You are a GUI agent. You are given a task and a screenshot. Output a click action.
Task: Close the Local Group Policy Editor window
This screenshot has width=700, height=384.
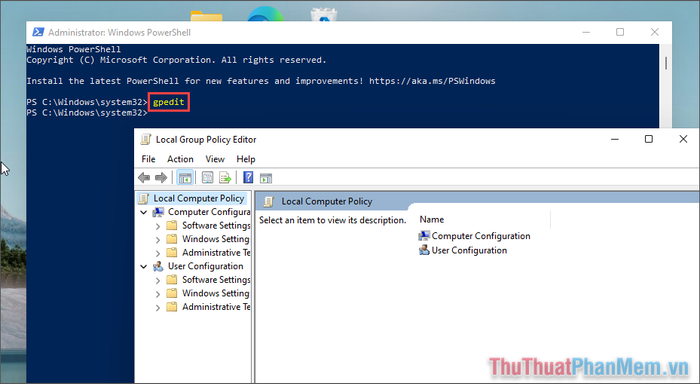(683, 139)
